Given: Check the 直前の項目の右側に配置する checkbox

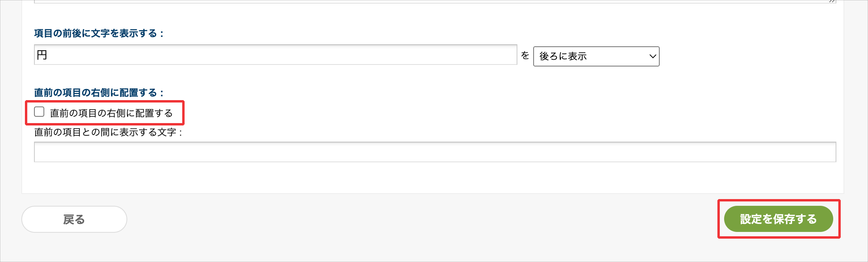Looking at the screenshot, I should point(39,112).
